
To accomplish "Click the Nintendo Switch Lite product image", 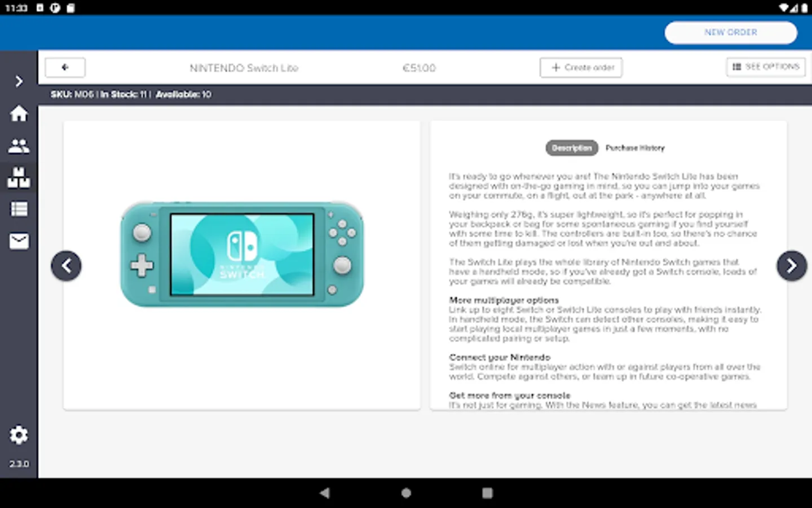I will click(242, 254).
